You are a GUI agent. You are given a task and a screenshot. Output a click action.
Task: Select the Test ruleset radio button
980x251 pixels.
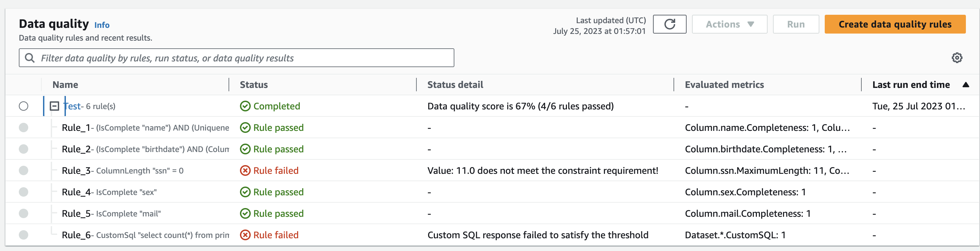(24, 106)
